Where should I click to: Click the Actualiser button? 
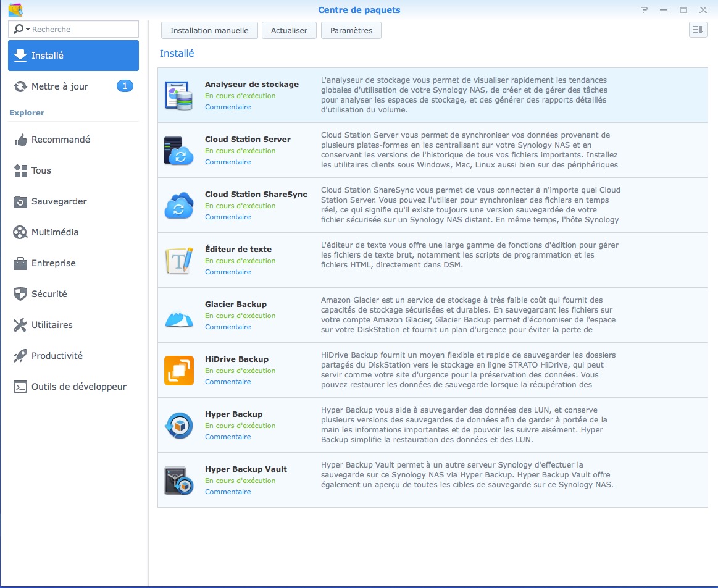pos(289,30)
